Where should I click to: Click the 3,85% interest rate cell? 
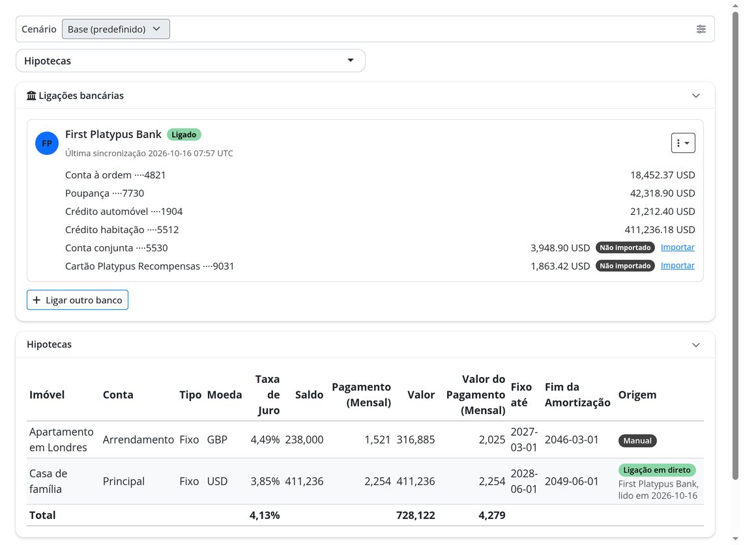[x=265, y=481]
